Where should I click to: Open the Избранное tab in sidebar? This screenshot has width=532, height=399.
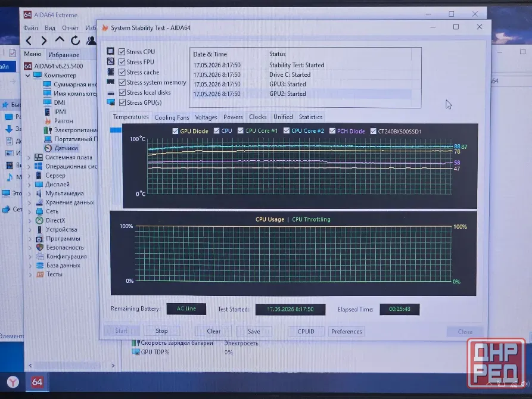coord(64,55)
